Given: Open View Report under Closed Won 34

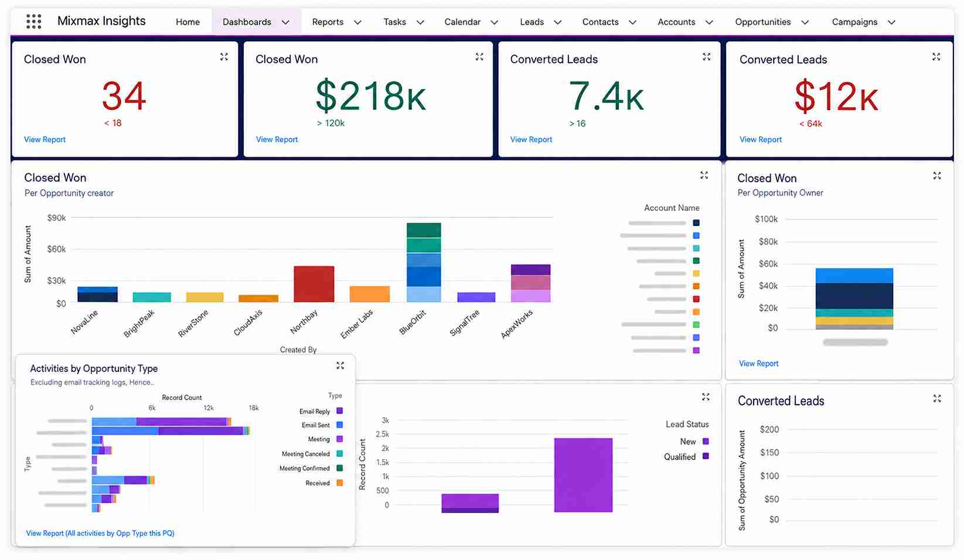Looking at the screenshot, I should 45,139.
